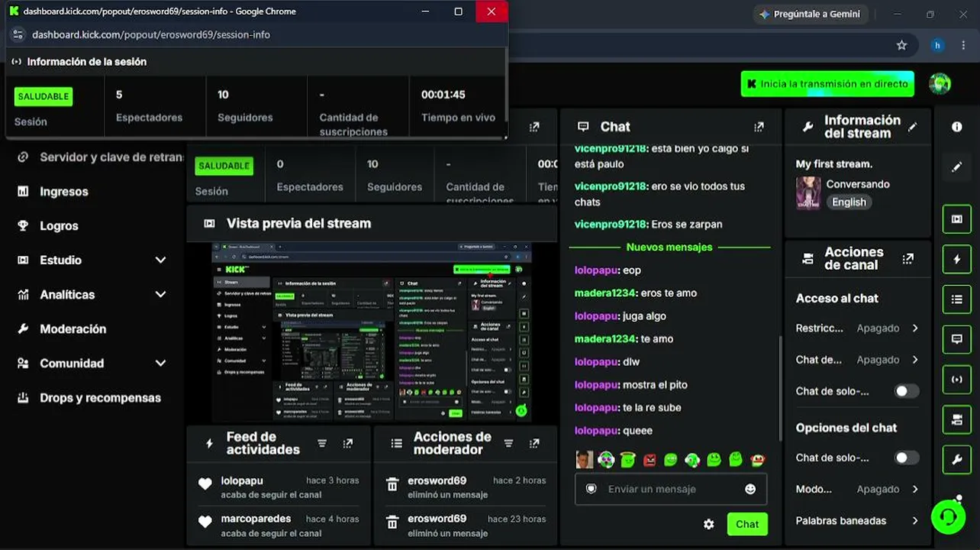Open the green support headset bubble
980x550 pixels.
click(949, 516)
